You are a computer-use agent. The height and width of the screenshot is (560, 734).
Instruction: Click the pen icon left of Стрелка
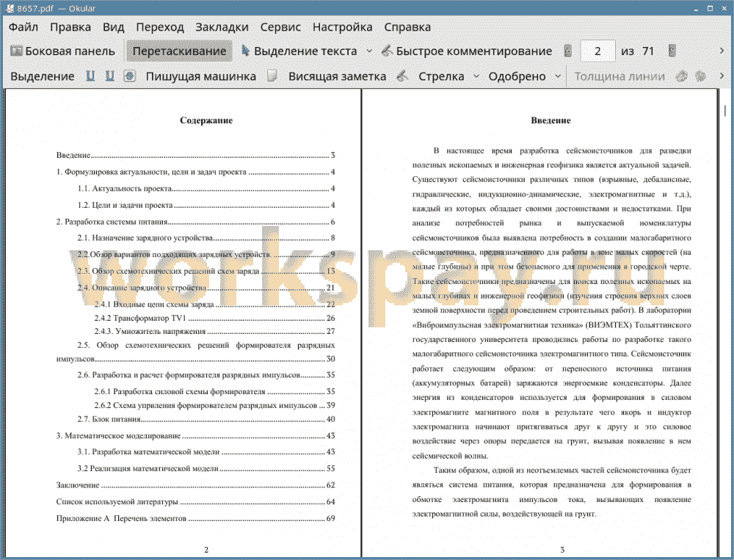[x=402, y=76]
